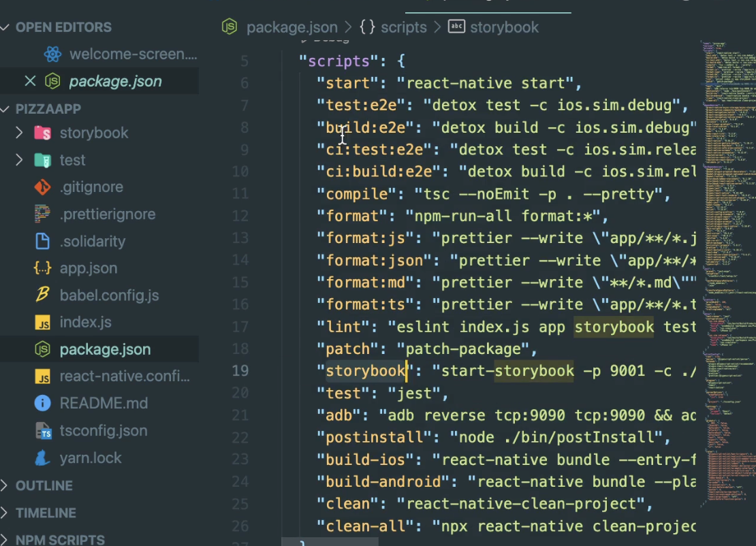Expand the test folder chevron

(19, 159)
